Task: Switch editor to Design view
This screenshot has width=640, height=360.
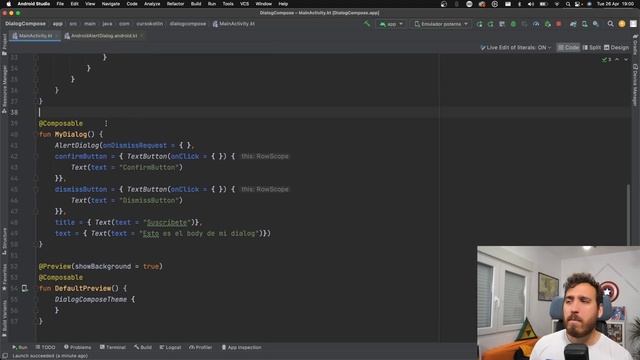Action: pyautogui.click(x=616, y=48)
